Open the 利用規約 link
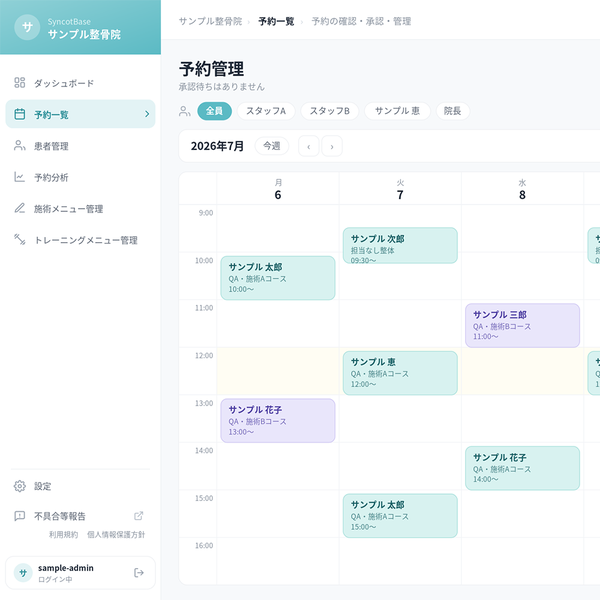600x600 pixels. click(x=64, y=535)
